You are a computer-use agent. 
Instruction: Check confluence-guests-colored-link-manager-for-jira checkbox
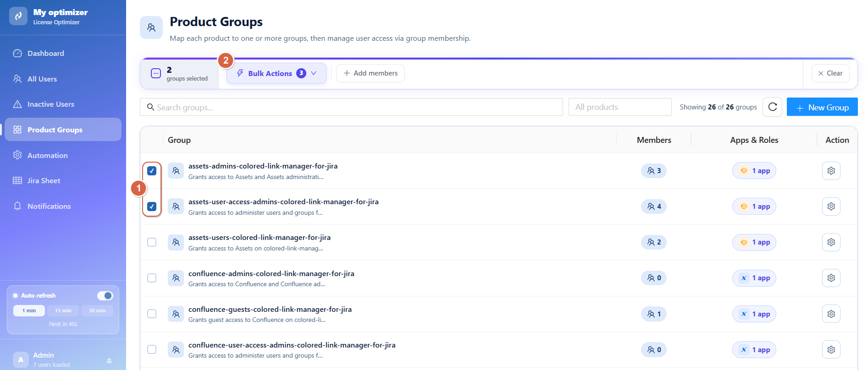(x=152, y=314)
